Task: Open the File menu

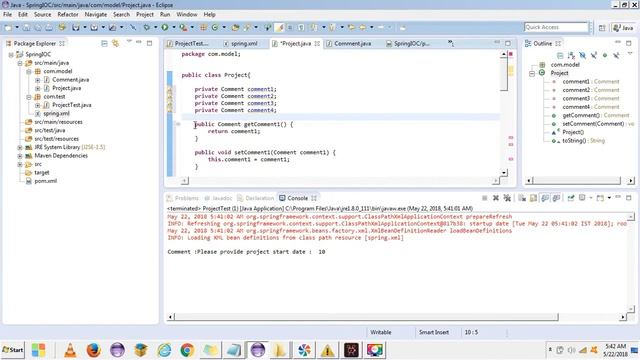Action: click(x=7, y=14)
